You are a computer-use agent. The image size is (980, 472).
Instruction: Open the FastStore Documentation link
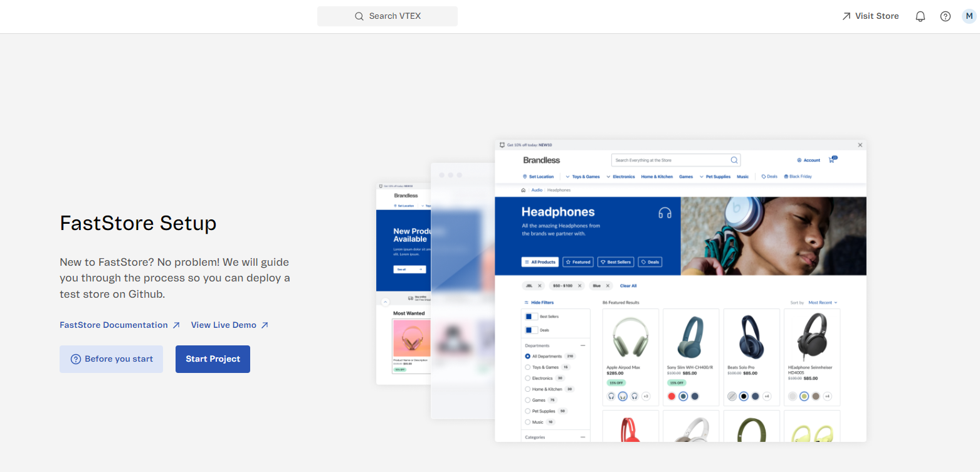(x=120, y=325)
